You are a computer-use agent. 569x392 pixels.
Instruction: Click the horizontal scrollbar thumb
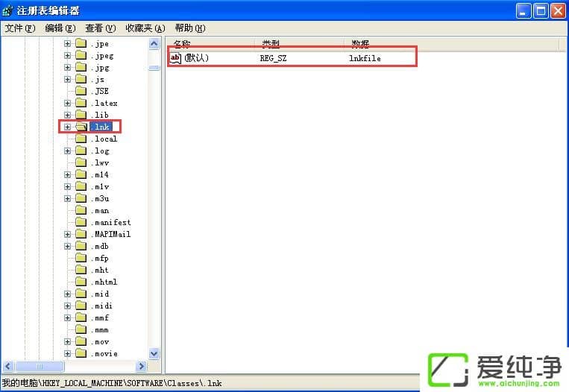coord(40,367)
